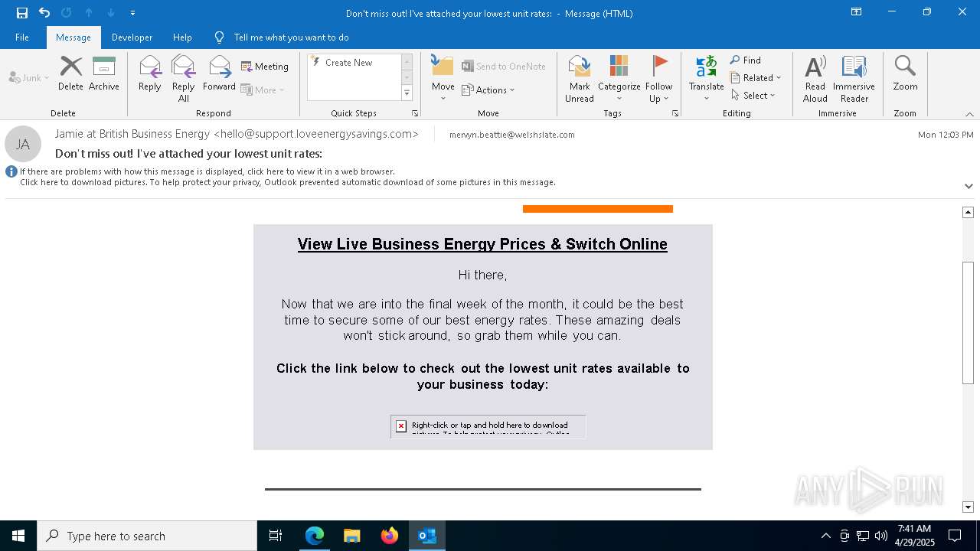Show hidden system tray icons

pyautogui.click(x=825, y=536)
